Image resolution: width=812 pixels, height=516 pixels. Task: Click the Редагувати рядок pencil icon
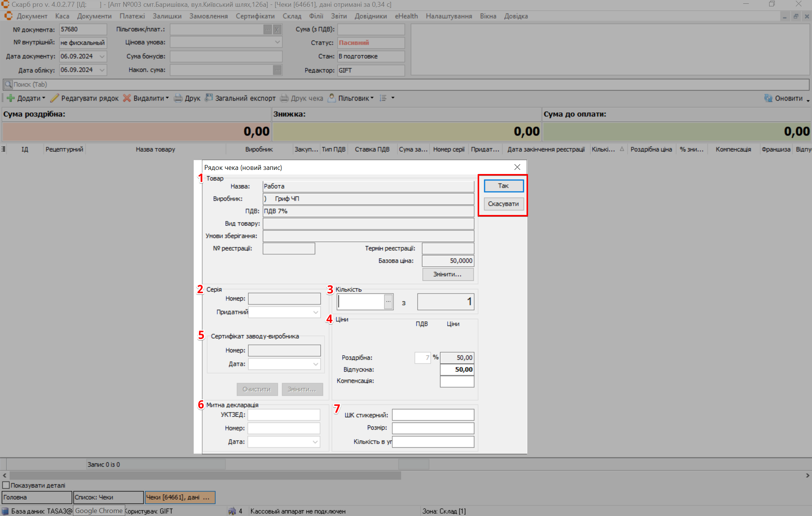55,98
